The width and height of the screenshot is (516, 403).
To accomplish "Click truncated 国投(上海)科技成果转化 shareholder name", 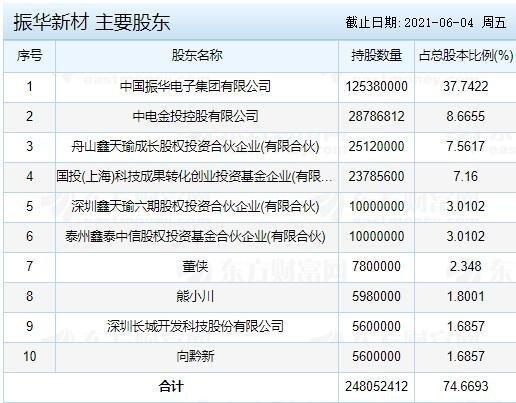I will pos(195,176).
